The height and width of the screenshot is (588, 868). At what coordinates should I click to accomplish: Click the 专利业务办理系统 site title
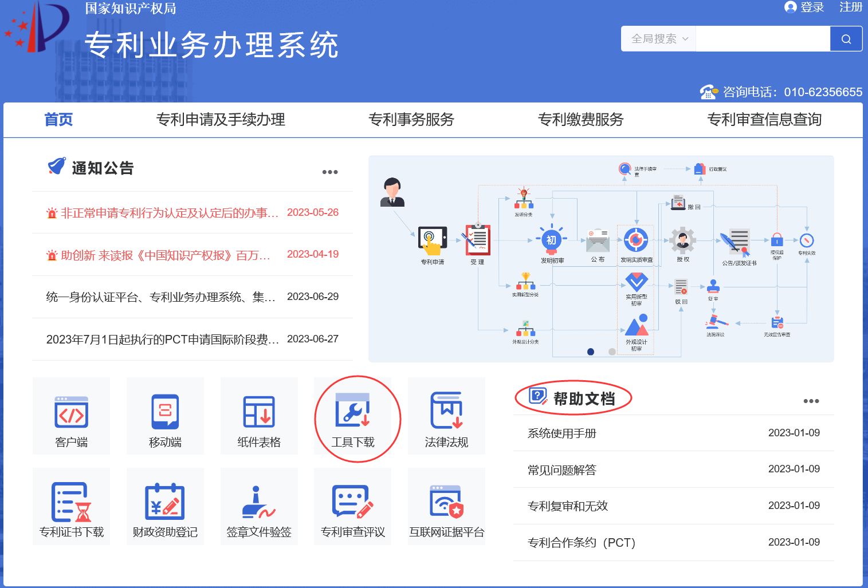(x=211, y=45)
